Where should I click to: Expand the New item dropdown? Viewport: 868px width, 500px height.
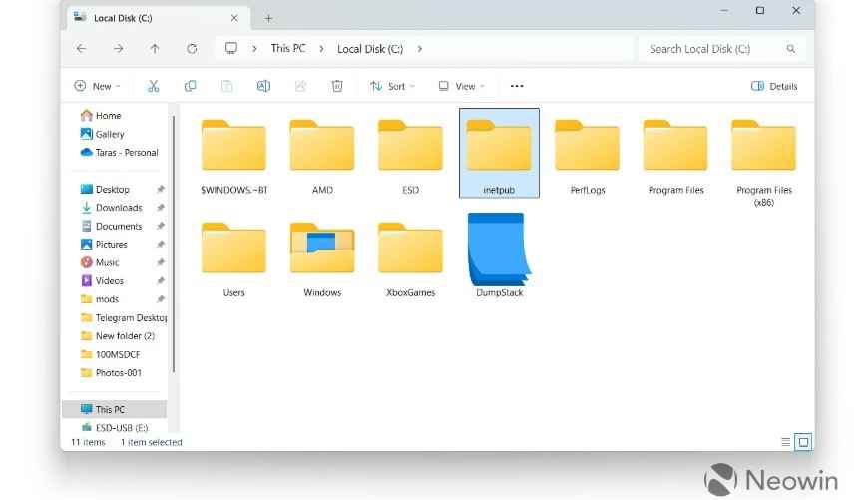[x=97, y=86]
